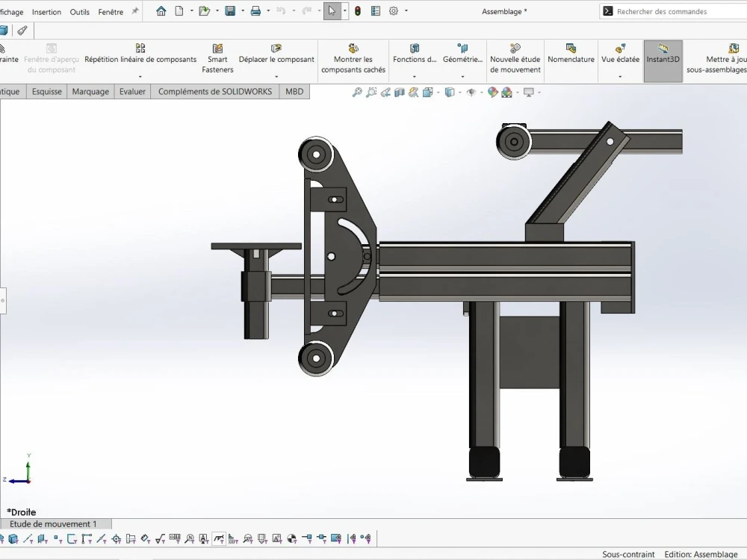Image resolution: width=747 pixels, height=560 pixels.
Task: Open the view orientation cube dropdown
Action: (437, 92)
